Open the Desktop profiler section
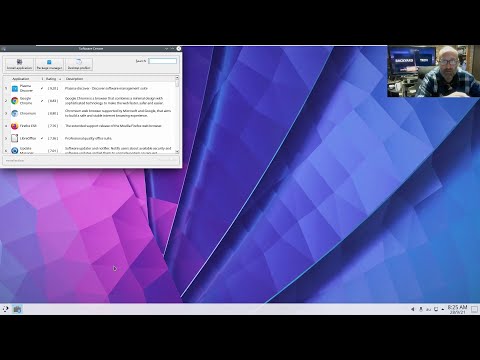 (79, 64)
